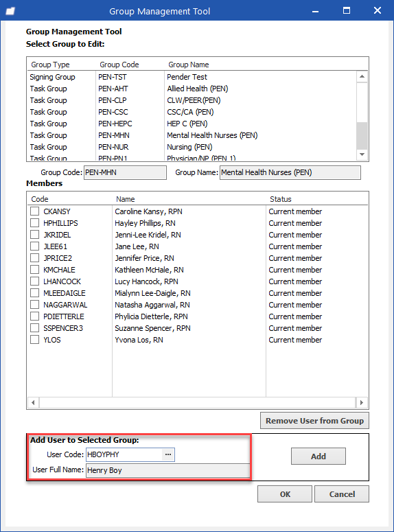Maximize the Group Management Tool window
The image size is (394, 532).
pyautogui.click(x=347, y=11)
